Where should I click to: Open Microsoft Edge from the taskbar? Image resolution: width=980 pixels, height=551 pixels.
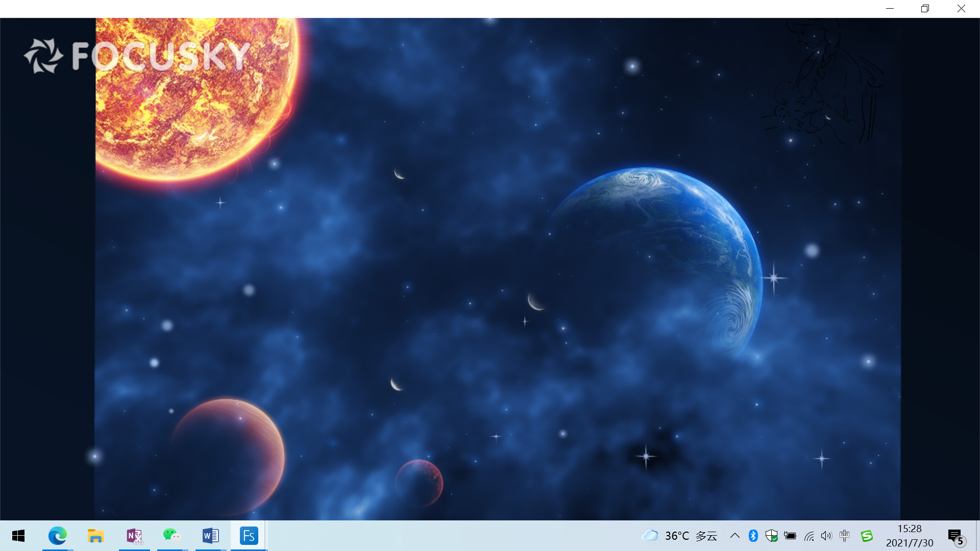click(x=58, y=536)
